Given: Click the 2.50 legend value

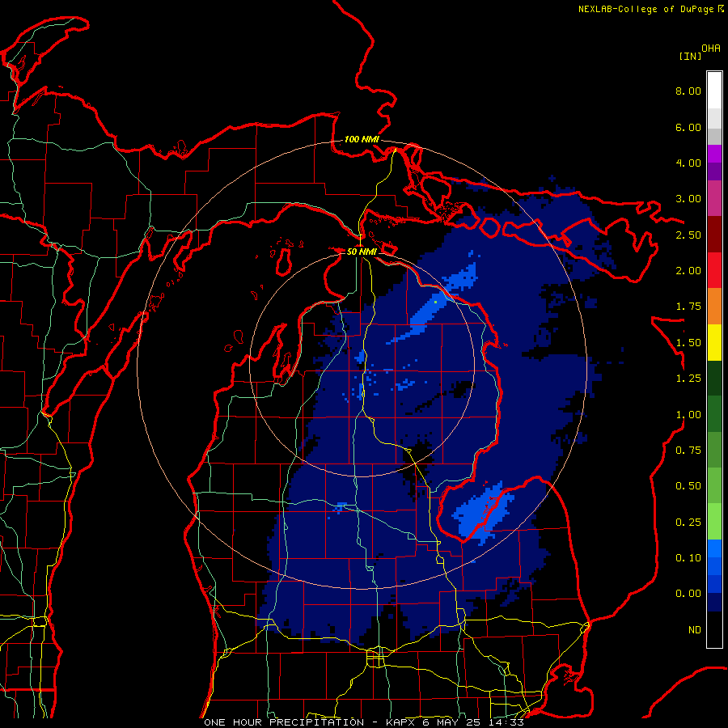Looking at the screenshot, I should point(688,235).
